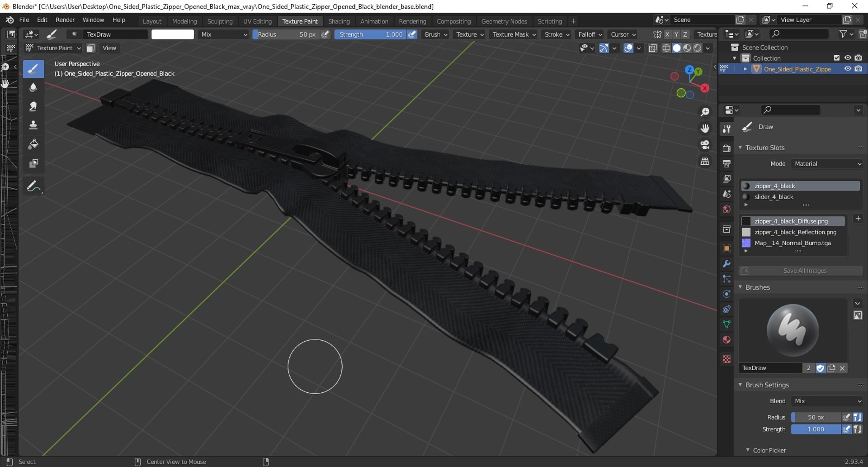Select the Draw brush tool

pos(33,69)
